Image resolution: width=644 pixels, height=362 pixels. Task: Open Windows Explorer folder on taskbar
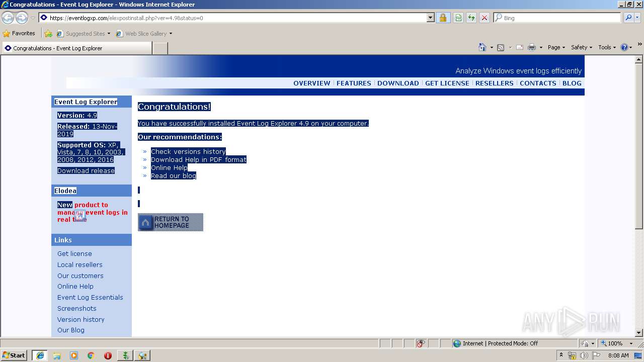57,355
